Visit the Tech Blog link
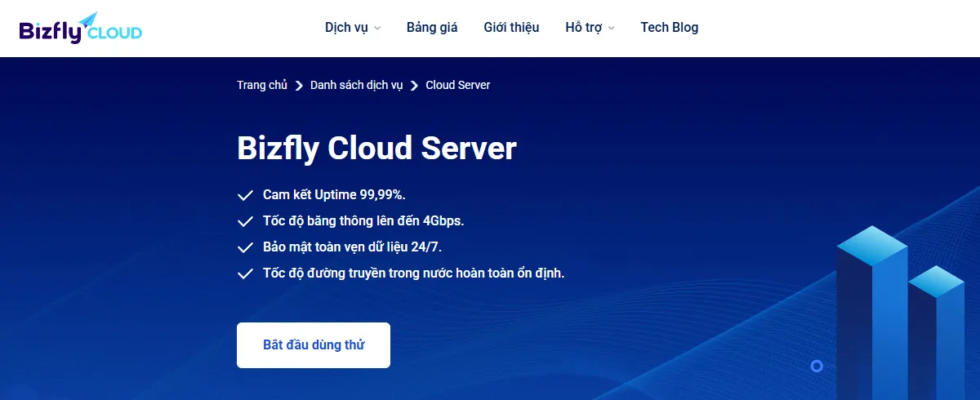This screenshot has width=980, height=400. coord(670,27)
